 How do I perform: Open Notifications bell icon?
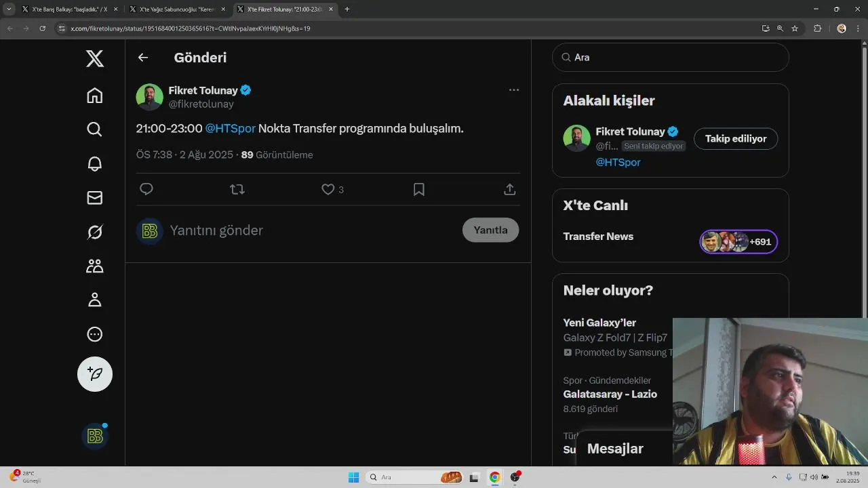[95, 163]
